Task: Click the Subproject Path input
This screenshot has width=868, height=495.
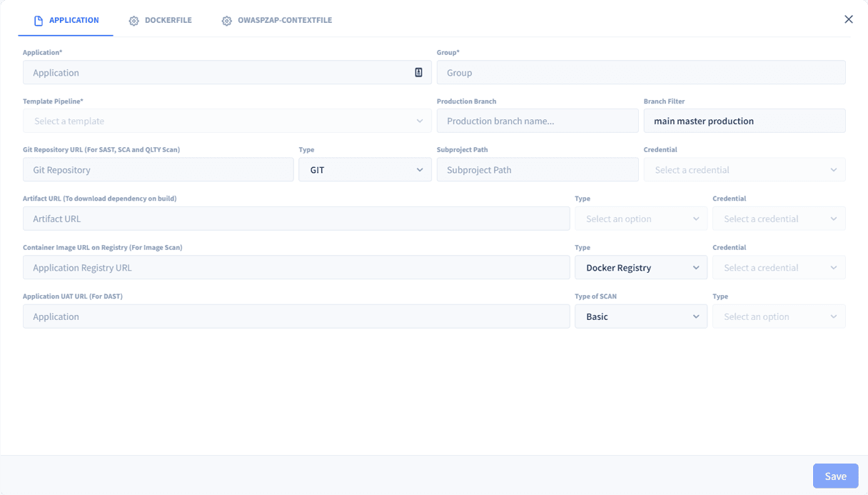Action: 537,170
